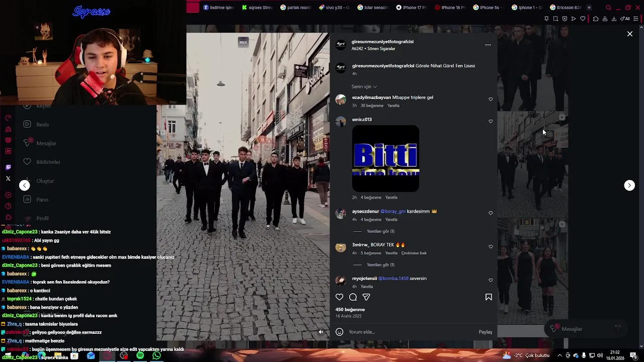Open the emoji picker in the comment box
Viewport: 644px width, 362px height.
tap(340, 332)
